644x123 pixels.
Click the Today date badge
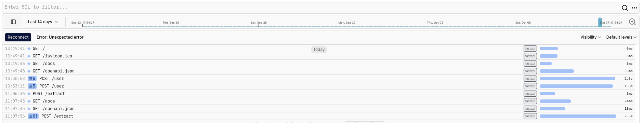pos(319,50)
